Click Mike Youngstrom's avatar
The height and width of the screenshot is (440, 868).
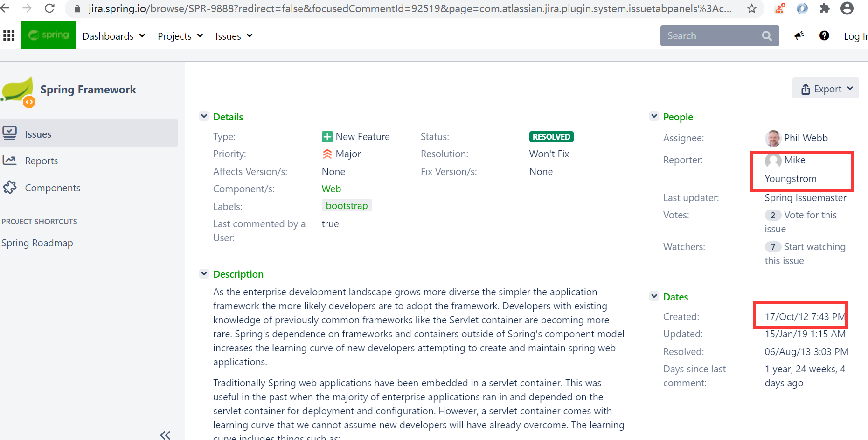pyautogui.click(x=773, y=161)
